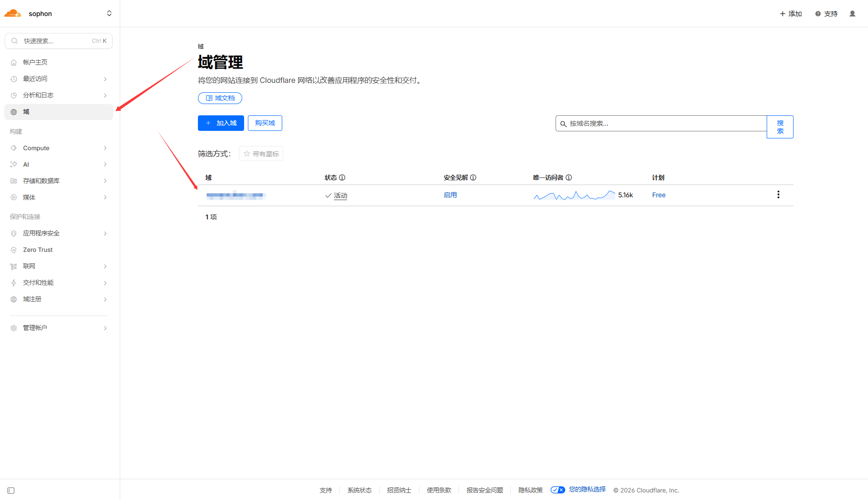Click the 购买域 button
This screenshot has width=868, height=500.
pyautogui.click(x=265, y=123)
